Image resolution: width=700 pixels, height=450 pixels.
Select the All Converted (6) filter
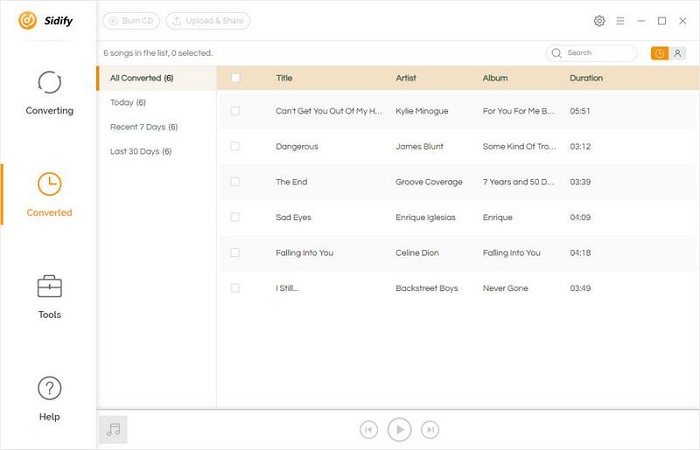(x=156, y=78)
